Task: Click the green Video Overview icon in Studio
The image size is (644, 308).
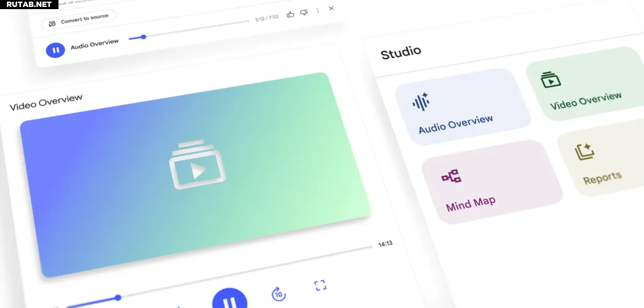Action: (550, 80)
